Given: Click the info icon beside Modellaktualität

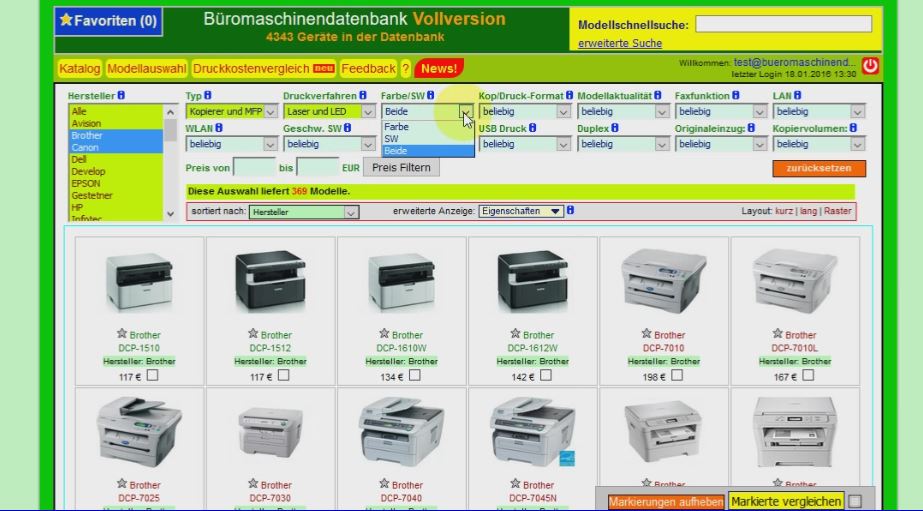Looking at the screenshot, I should [658, 95].
